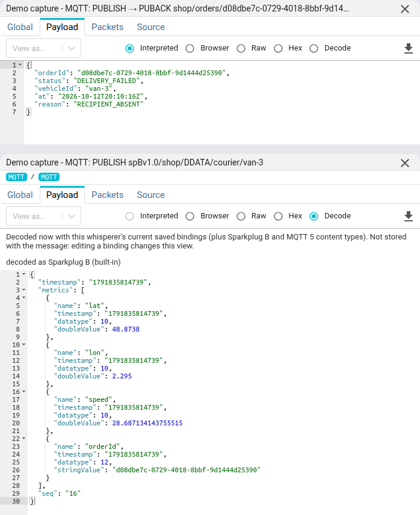This screenshot has height=515, width=420.
Task: Collapse the lon metric object at line 10
Action: point(23,345)
